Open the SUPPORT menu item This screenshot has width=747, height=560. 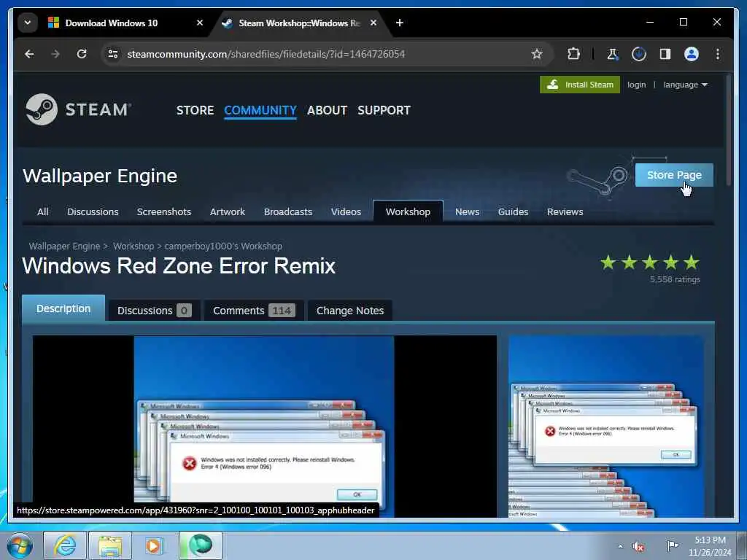pyautogui.click(x=384, y=110)
